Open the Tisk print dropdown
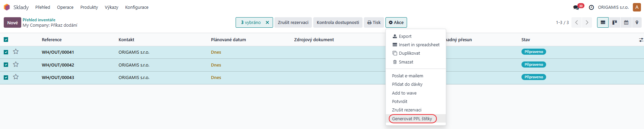This screenshot has height=129, width=644. (374, 23)
